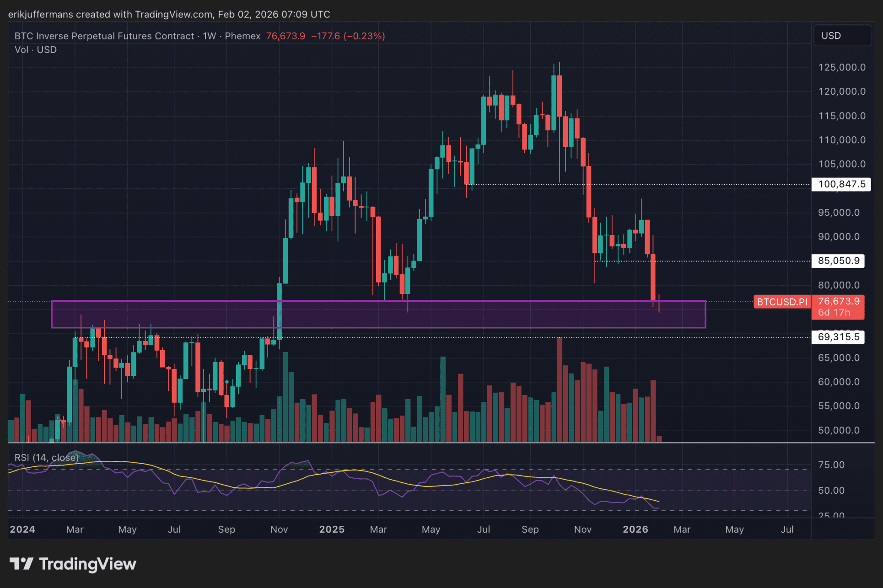
Task: Click the 2025 year marker on time axis
Action: tap(332, 529)
